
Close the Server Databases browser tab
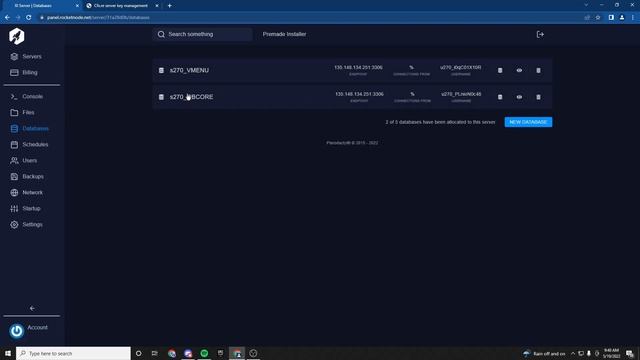click(77, 6)
